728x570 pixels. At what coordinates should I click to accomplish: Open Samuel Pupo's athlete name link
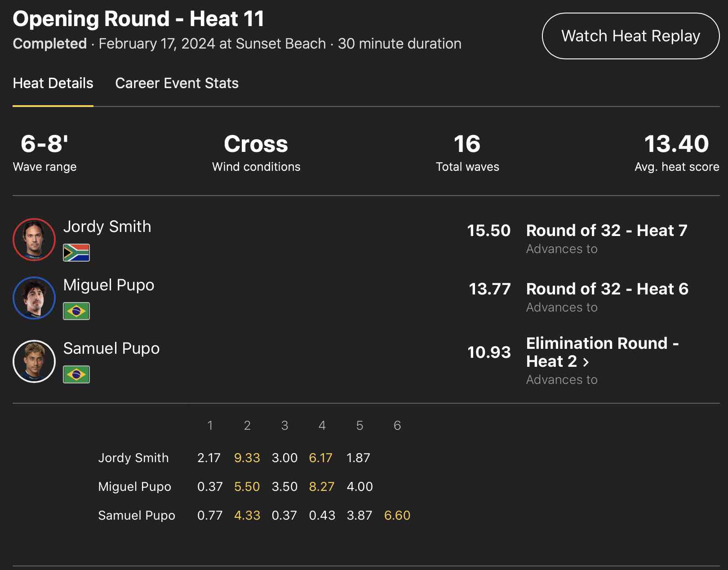(111, 348)
